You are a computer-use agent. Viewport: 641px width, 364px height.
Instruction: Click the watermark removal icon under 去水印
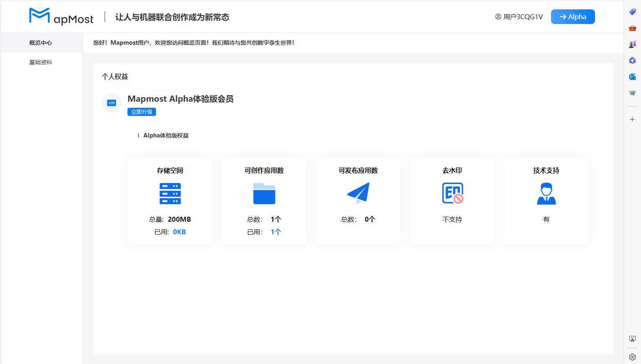point(452,193)
